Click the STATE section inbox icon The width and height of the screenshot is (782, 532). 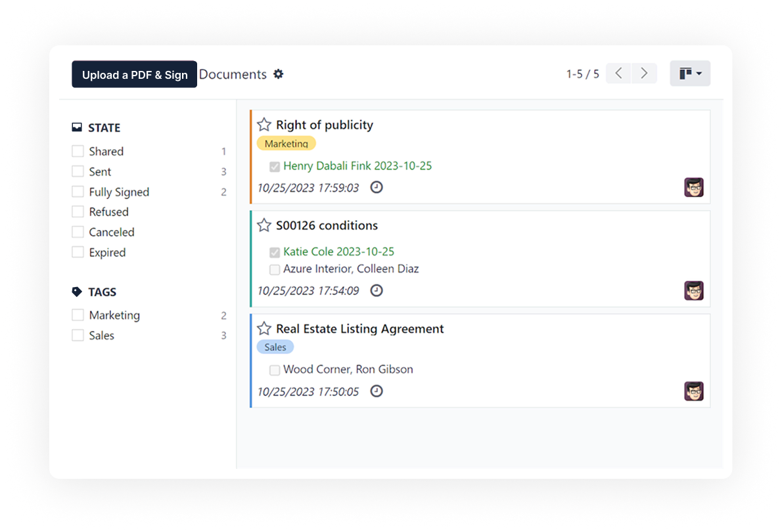click(x=77, y=127)
